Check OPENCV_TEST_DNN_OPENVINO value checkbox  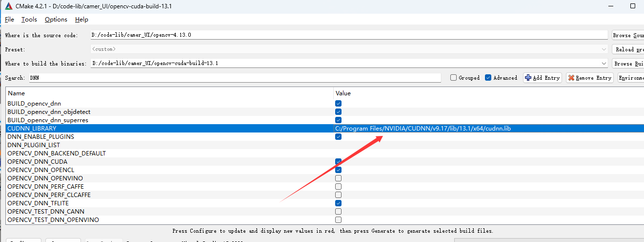tap(338, 220)
